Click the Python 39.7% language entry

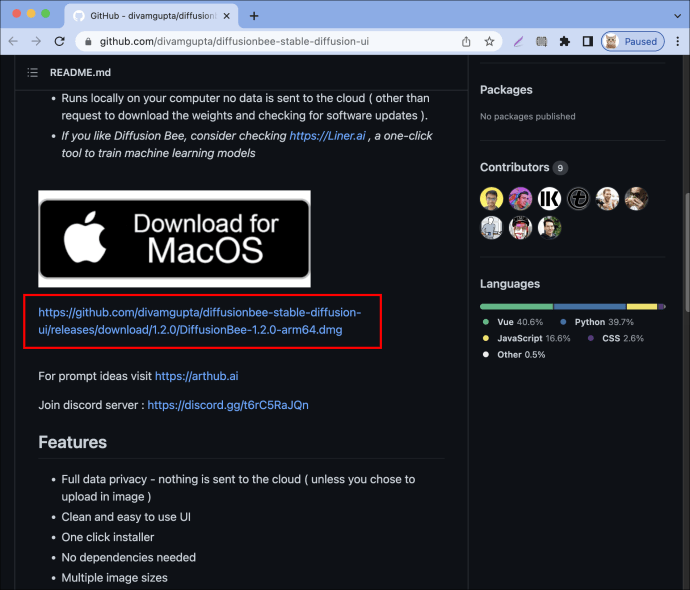click(597, 322)
